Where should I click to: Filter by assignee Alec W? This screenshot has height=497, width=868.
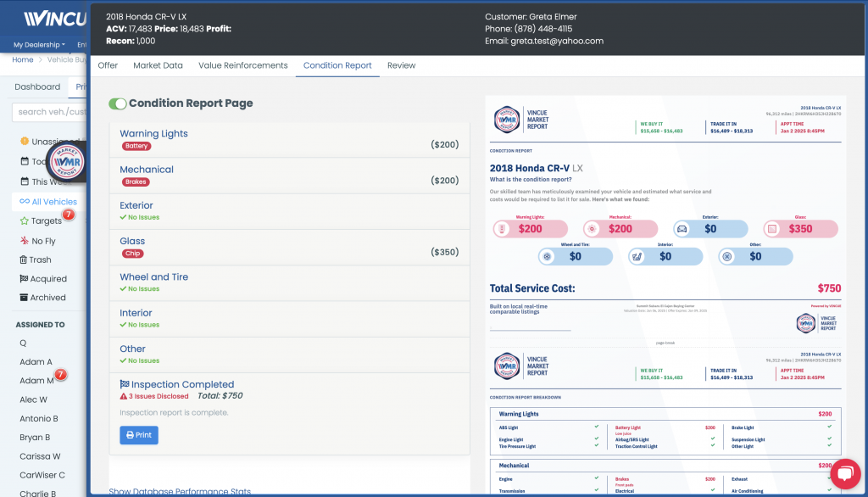coord(33,399)
